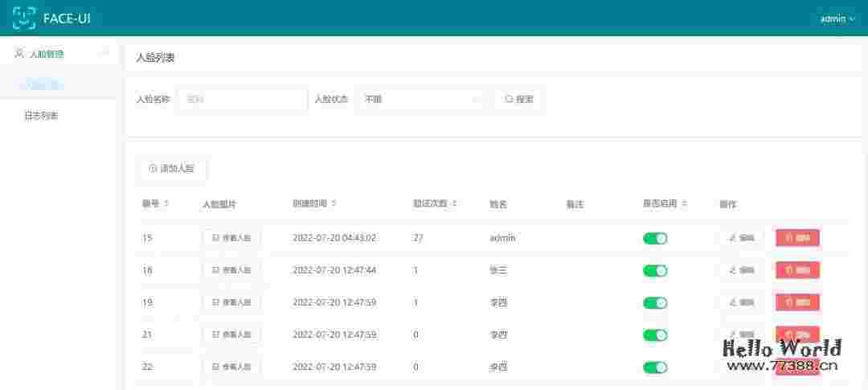Edit the 张三 face record
The height and width of the screenshot is (390, 868).
(x=741, y=270)
